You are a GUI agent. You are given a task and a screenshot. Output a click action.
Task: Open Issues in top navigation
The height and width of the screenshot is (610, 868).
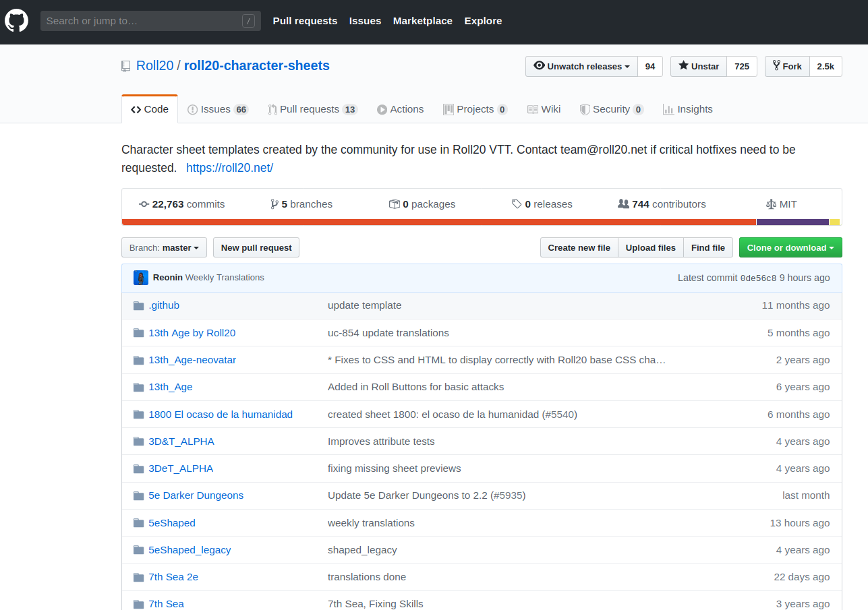point(365,21)
